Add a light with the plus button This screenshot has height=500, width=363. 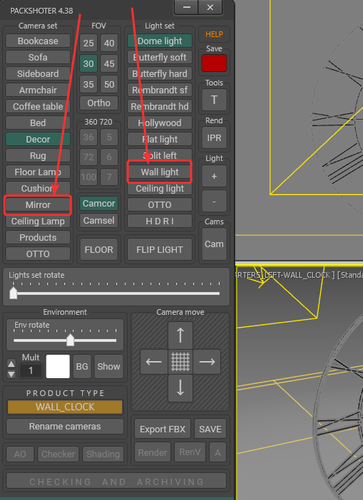click(214, 177)
